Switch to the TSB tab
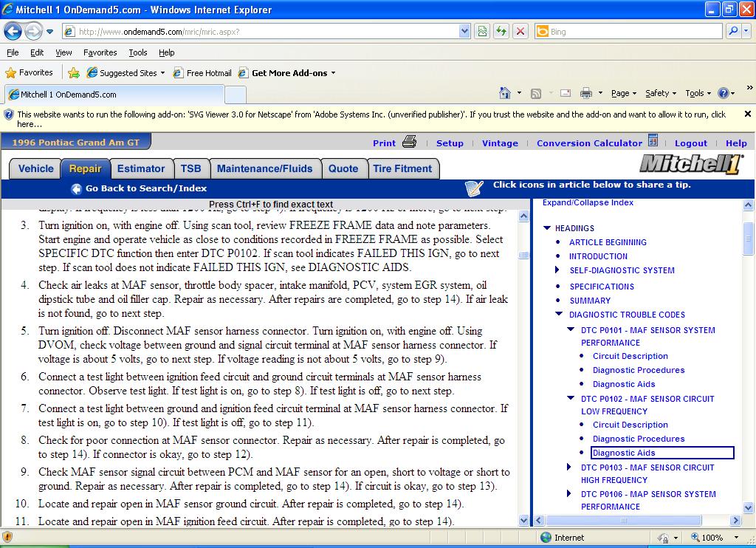 pos(191,169)
